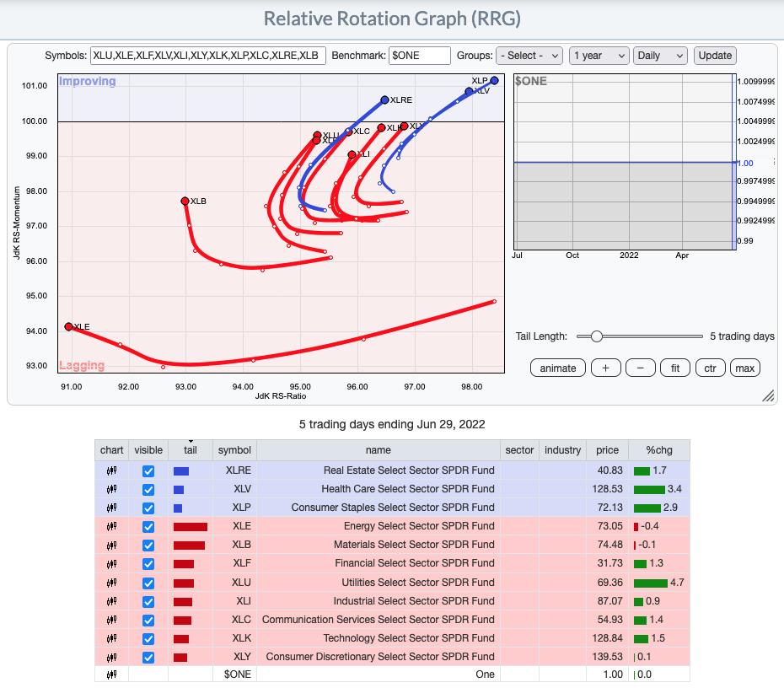Open chart icon for XLU row

tap(111, 583)
